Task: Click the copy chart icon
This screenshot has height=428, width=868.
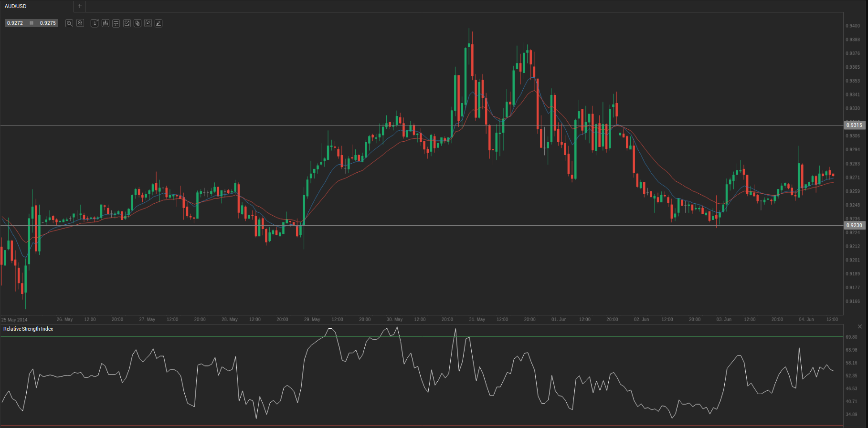Action: 138,23
